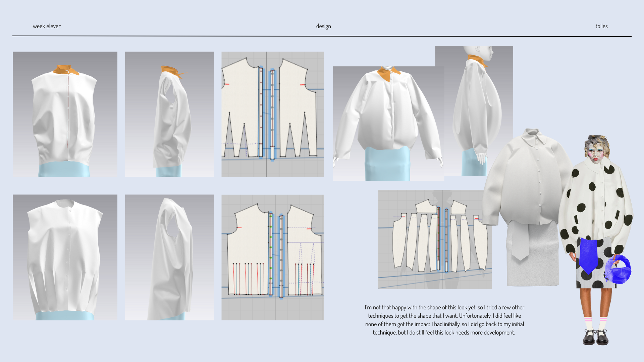The image size is (644, 362).
Task: Click the "design" page title
Action: (323, 26)
